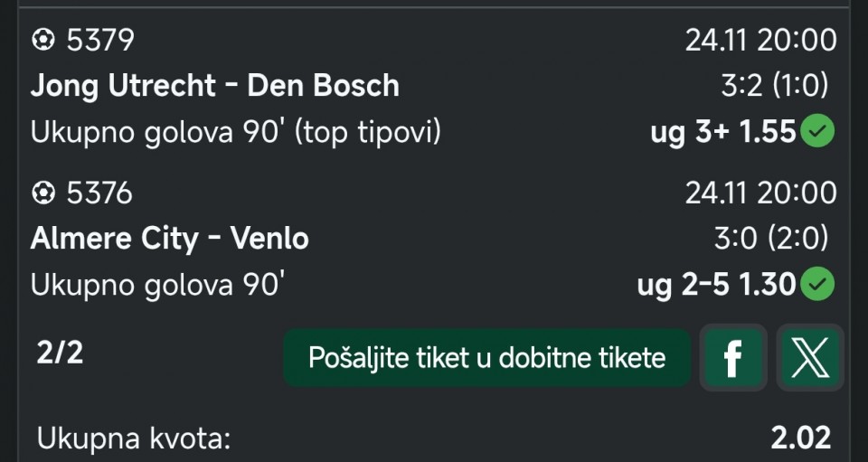Click the soccer ball icon beside 5379
868x462 pixels.
coord(42,40)
